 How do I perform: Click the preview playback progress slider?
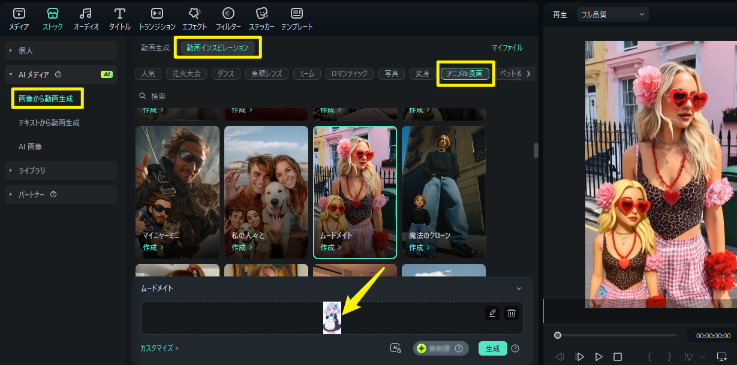pyautogui.click(x=616, y=335)
